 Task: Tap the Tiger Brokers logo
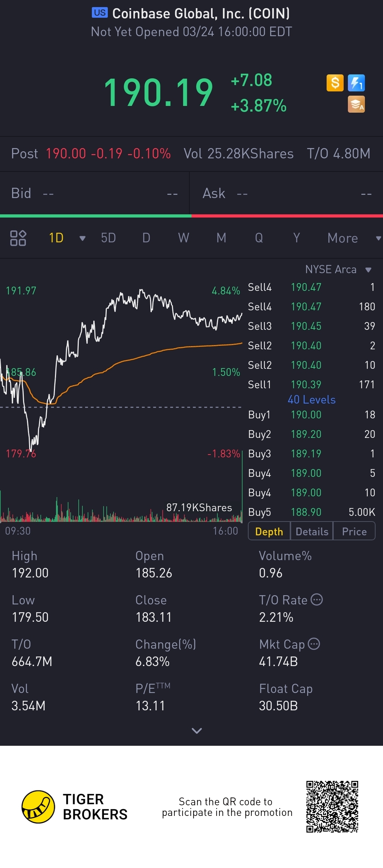coord(74,807)
